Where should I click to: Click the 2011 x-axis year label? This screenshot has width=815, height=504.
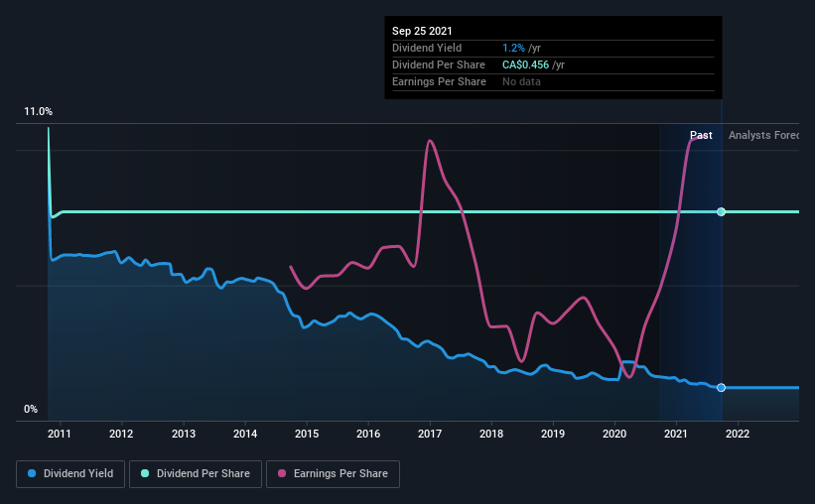(60, 434)
